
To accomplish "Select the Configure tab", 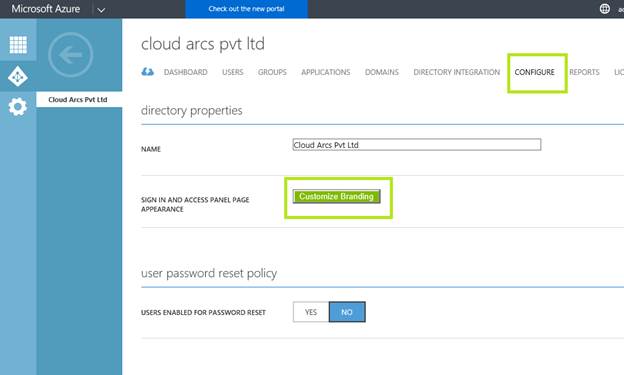I will coord(534,72).
